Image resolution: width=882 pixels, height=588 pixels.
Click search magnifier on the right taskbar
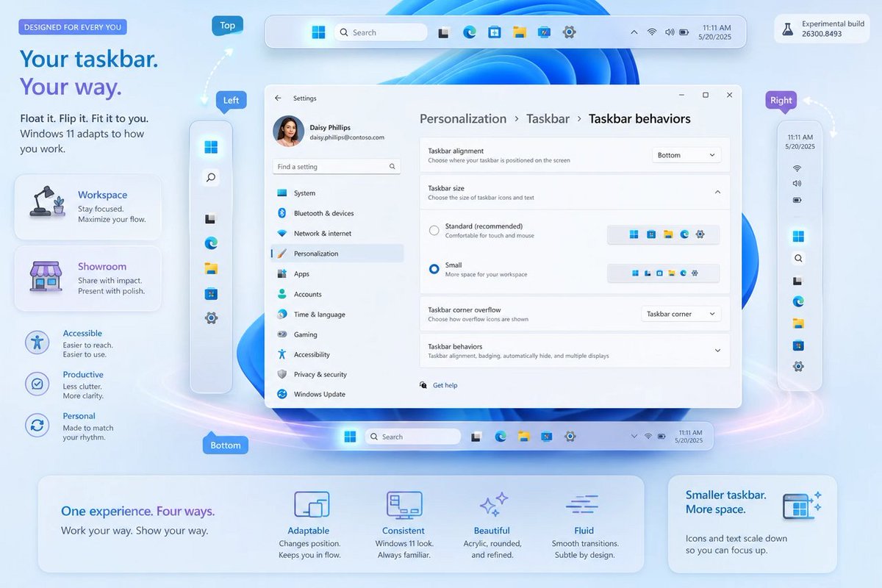(798, 258)
